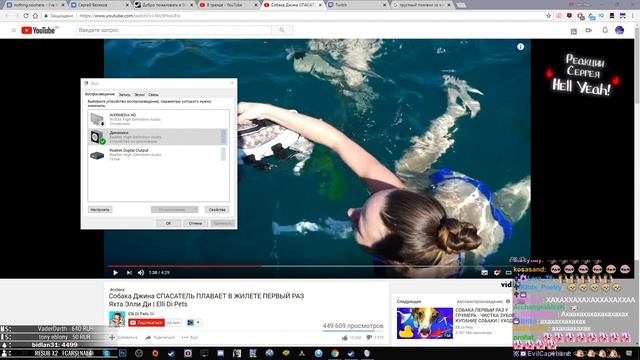Viewport: 640px width, 360px height.
Task: Open the subscription notification dropdown
Action: [193, 322]
